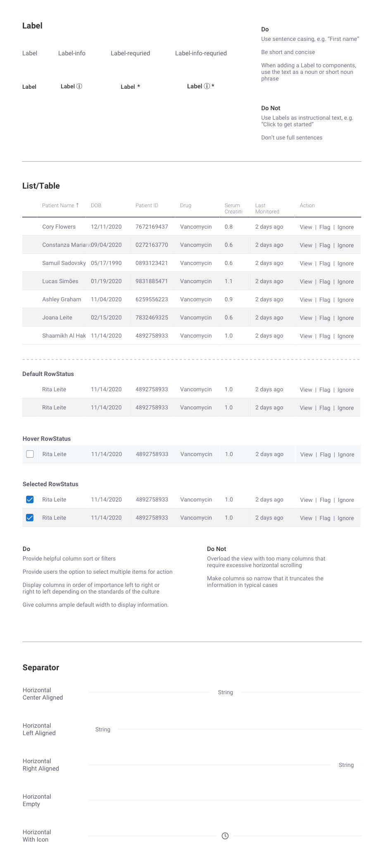This screenshot has width=383, height=868.
Task: Click Flag for Lucas Simões
Action: tap(325, 281)
